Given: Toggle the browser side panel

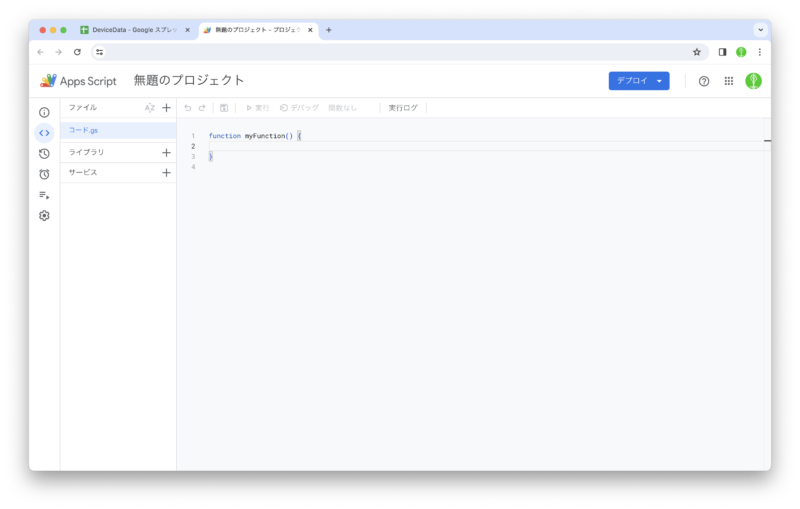Looking at the screenshot, I should point(722,52).
